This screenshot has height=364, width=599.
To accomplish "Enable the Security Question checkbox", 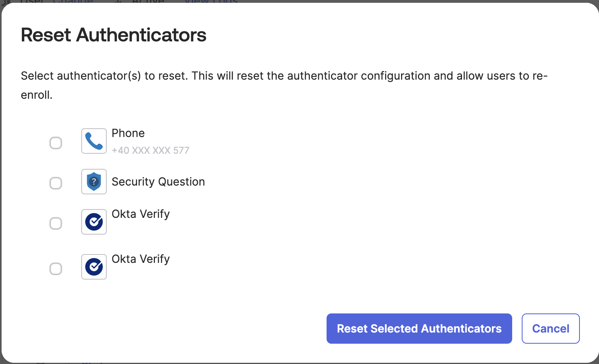I will click(56, 183).
